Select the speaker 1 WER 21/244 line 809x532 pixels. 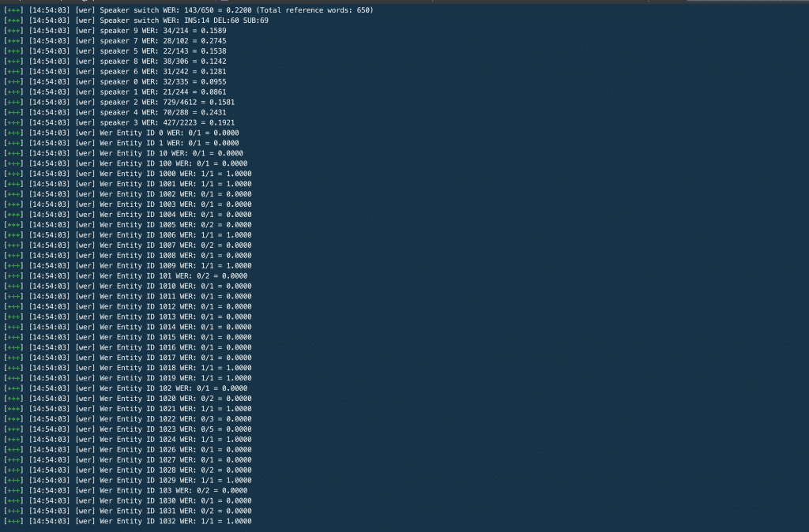(x=115, y=92)
